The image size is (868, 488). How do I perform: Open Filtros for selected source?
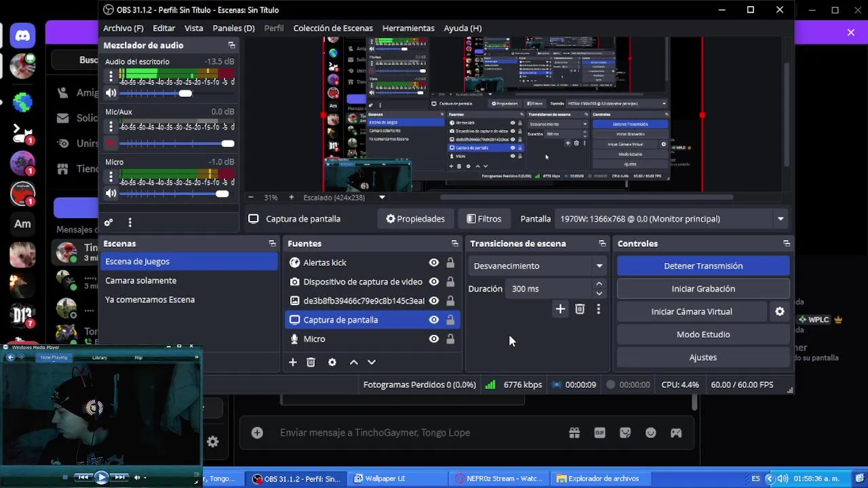(x=484, y=219)
